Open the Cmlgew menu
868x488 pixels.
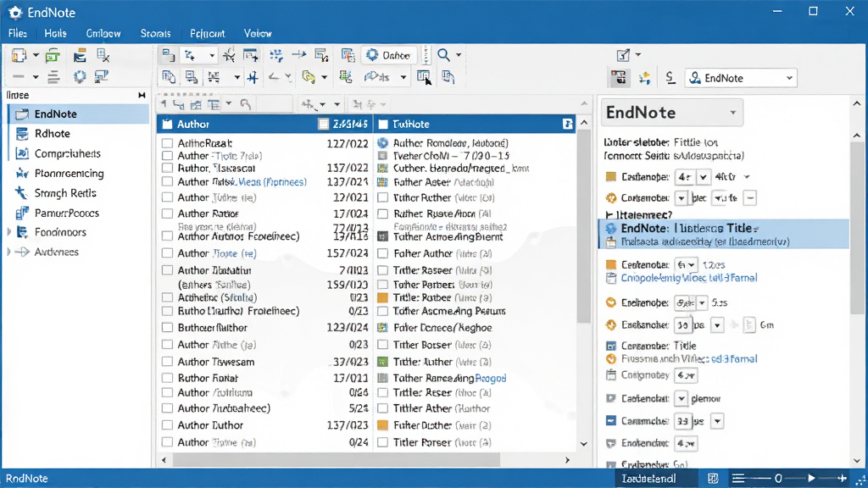click(x=103, y=33)
